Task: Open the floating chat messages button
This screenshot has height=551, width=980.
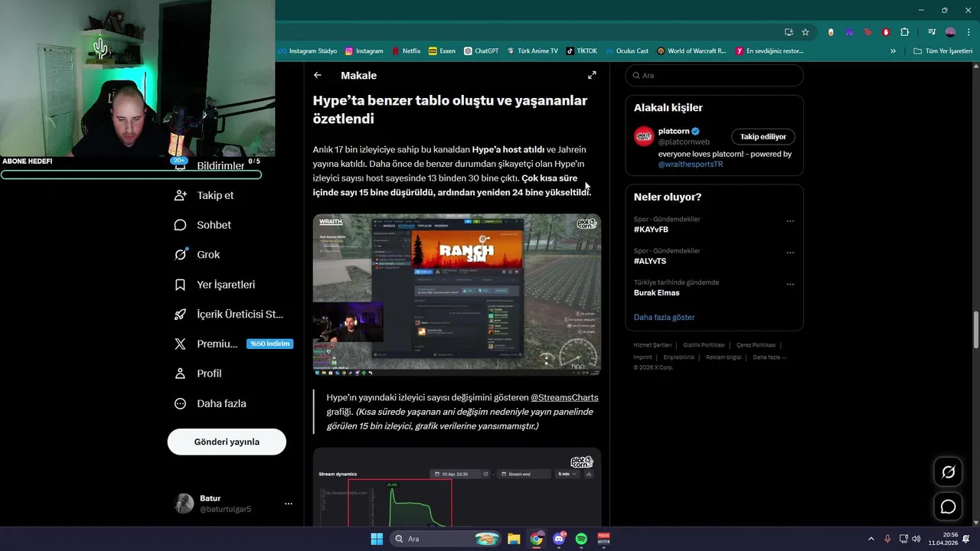Action: [948, 507]
